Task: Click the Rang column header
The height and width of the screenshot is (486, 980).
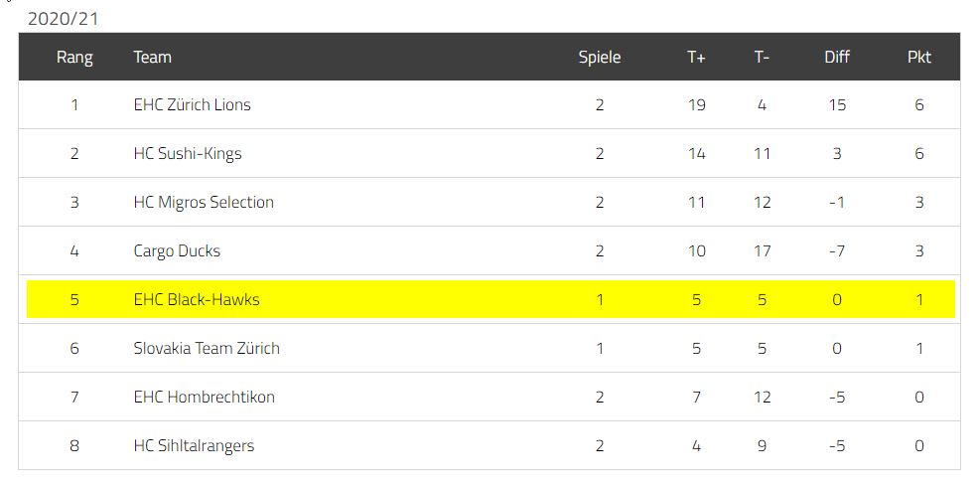Action: pos(74,58)
